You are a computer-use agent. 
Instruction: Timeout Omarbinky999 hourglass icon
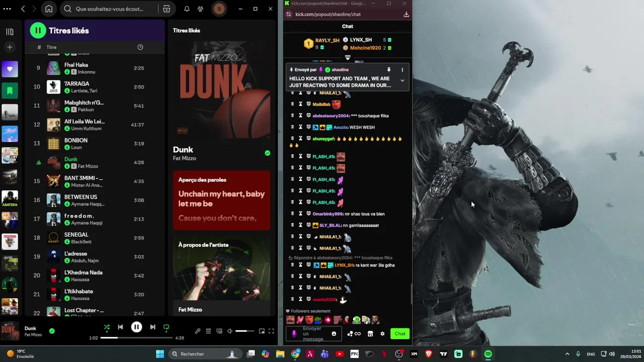tap(300, 214)
